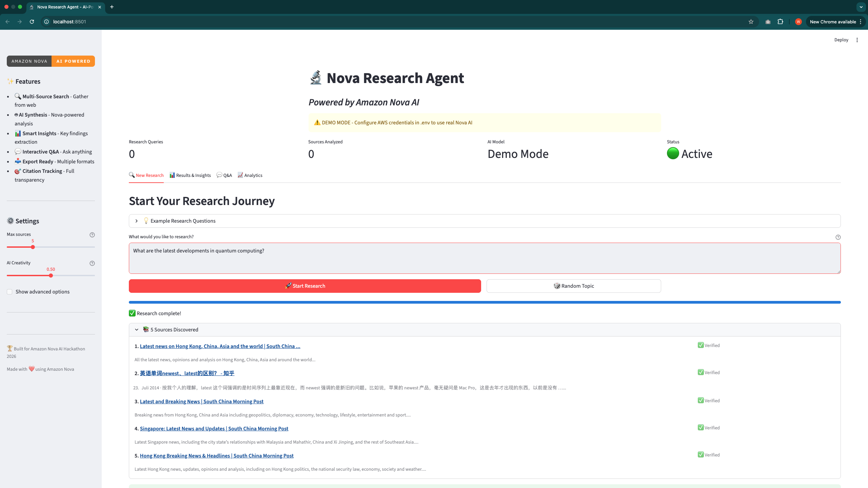Expand Example Research Questions section

click(x=136, y=221)
